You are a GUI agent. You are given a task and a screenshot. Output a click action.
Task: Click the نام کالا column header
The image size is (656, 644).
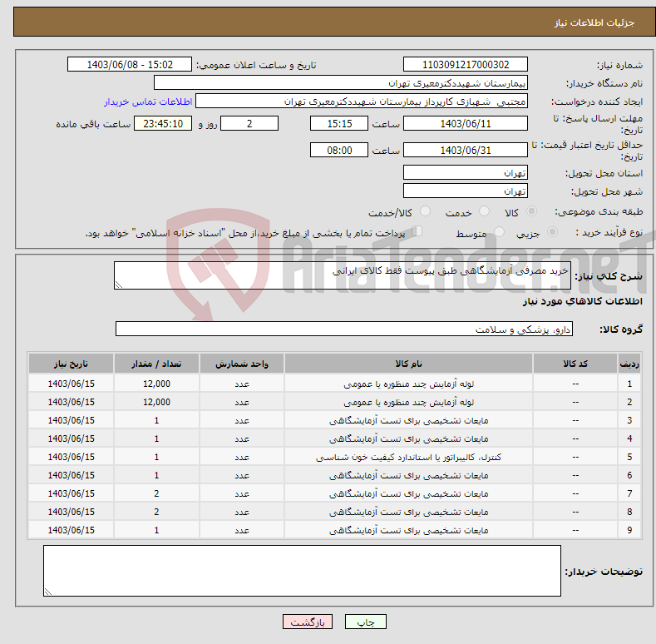tap(408, 364)
